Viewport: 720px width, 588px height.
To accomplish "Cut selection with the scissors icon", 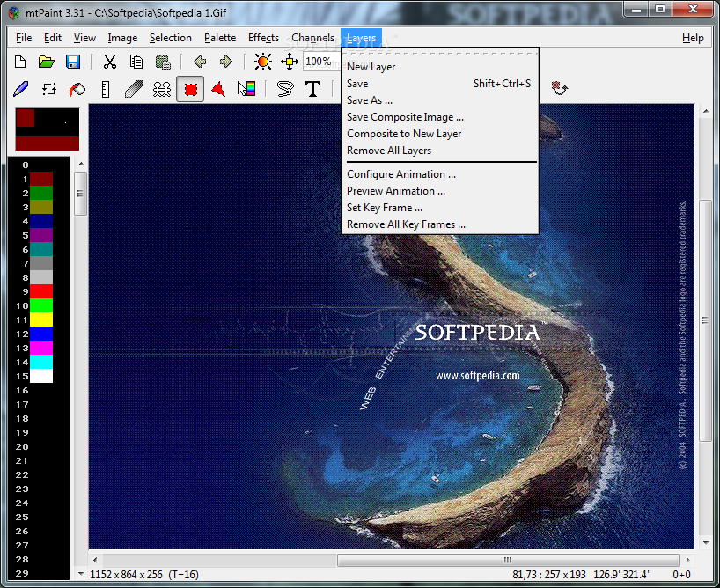I will (109, 62).
